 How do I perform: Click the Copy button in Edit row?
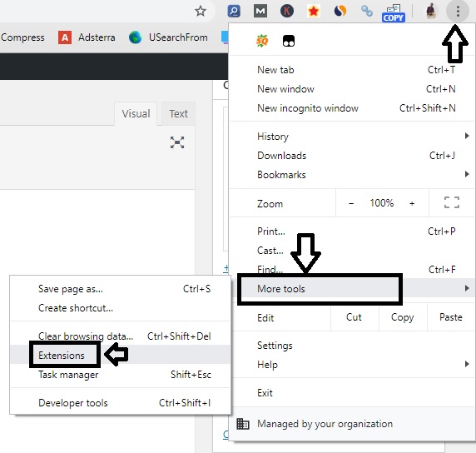click(403, 317)
